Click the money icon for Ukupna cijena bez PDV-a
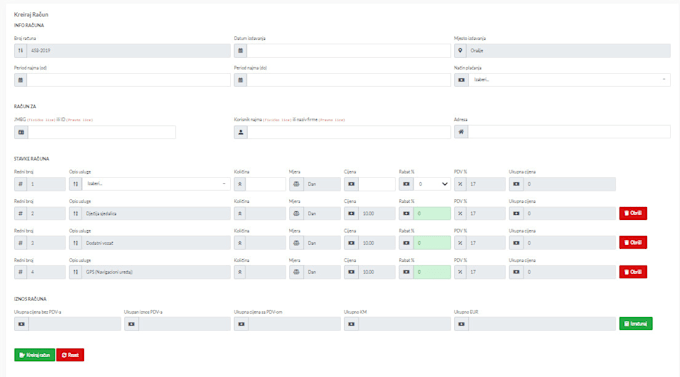Viewport: 680px width, 377px height. [x=21, y=324]
